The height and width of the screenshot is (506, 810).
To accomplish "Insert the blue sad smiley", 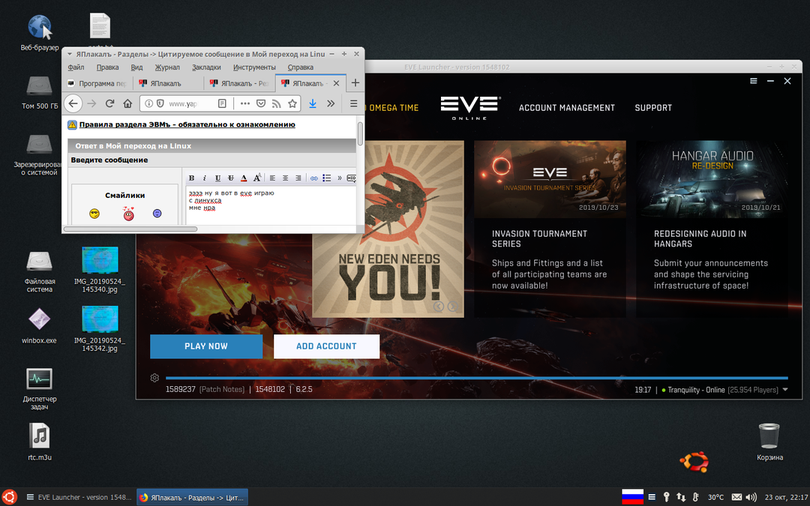I will (157, 213).
